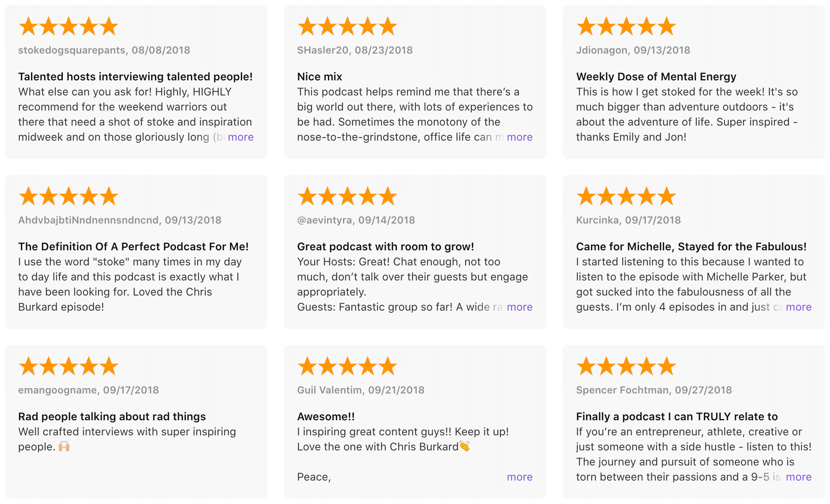Image resolution: width=830 pixels, height=504 pixels.
Task: Expand the @aevintyra review text
Action: 519,307
